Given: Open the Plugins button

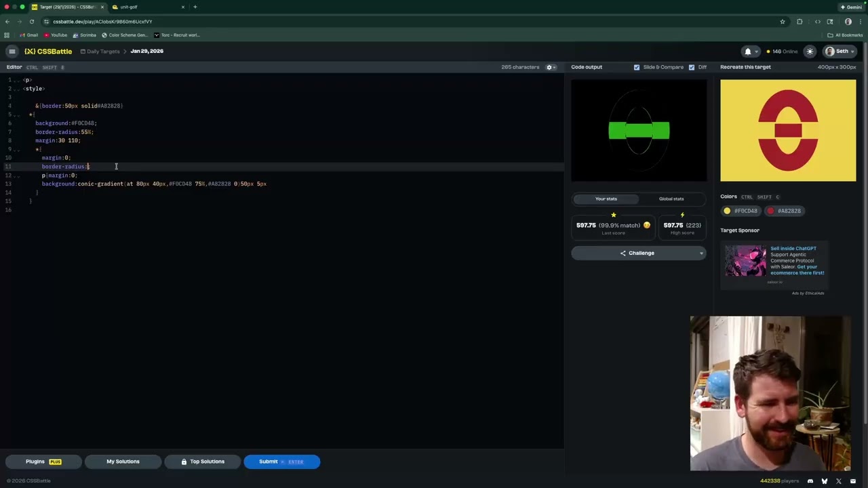Looking at the screenshot, I should (x=43, y=462).
